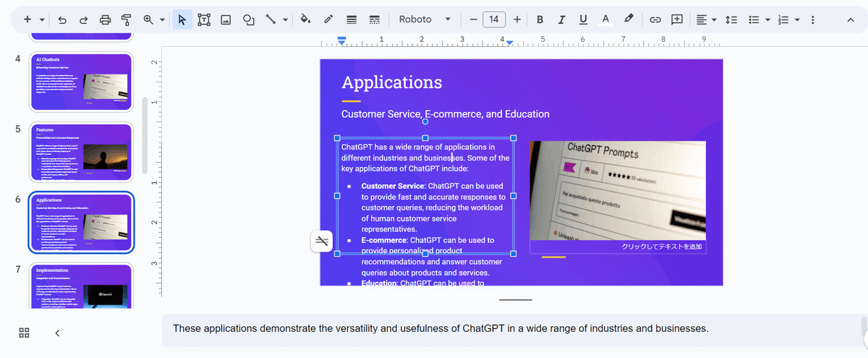Screen dimensions: 868x358
Task: Click the filmstrip vertical scrollbar
Action: [145, 135]
